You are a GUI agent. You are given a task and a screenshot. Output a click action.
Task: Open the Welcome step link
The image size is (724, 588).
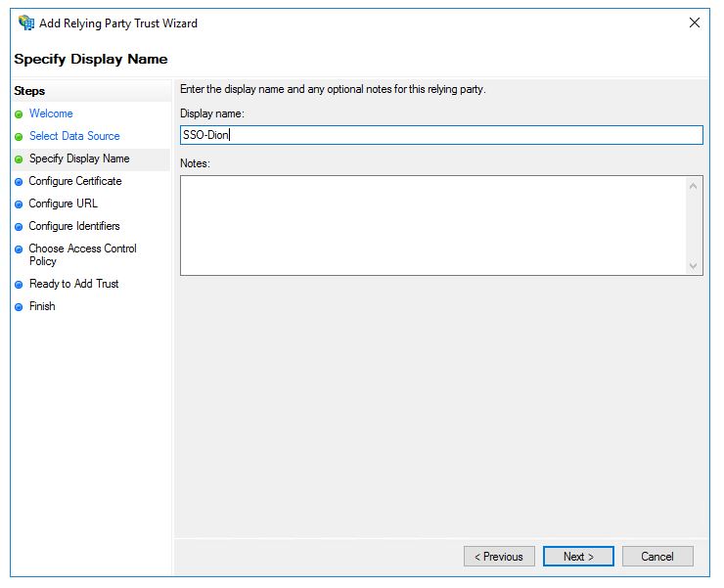pyautogui.click(x=51, y=113)
